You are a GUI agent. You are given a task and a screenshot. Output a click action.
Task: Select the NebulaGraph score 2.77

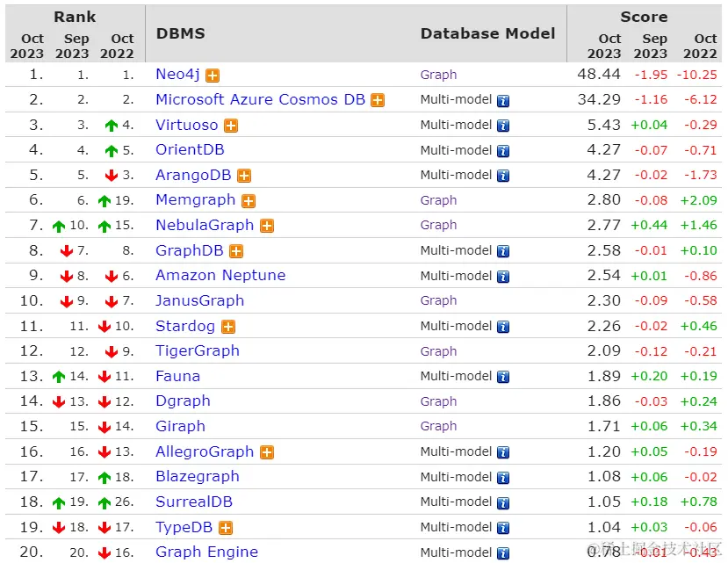604,226
